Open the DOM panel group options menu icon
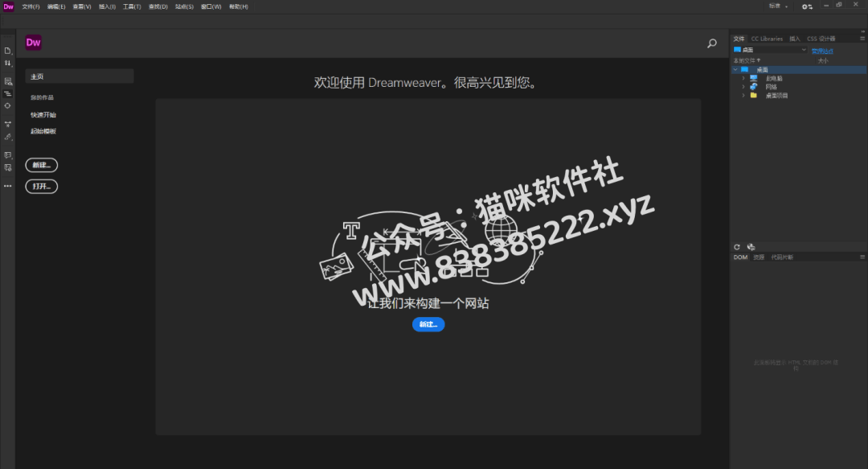 862,257
